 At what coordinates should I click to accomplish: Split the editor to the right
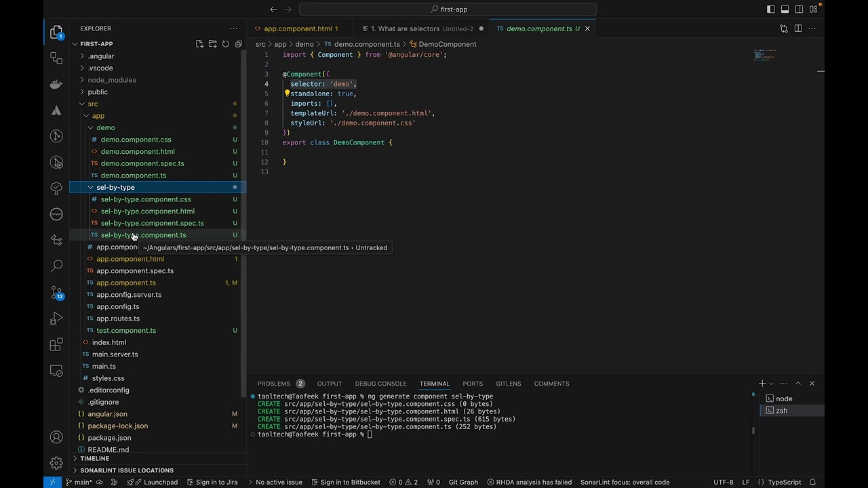[x=798, y=28]
